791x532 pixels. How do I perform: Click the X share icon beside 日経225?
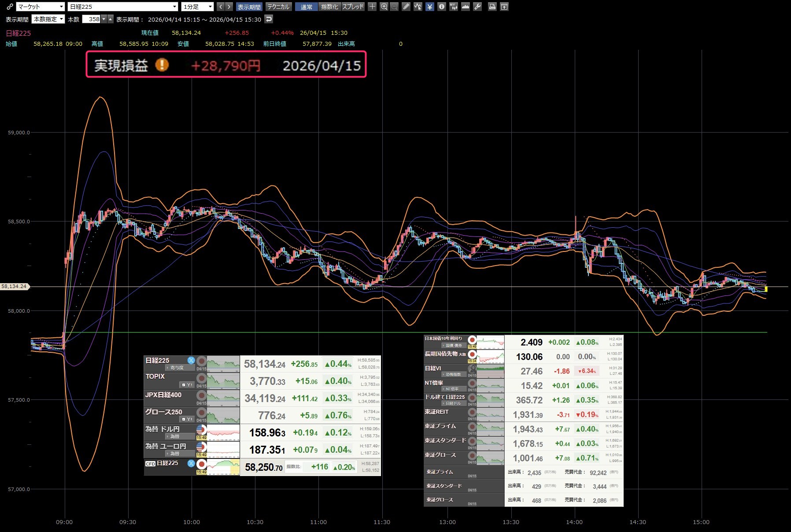tap(191, 360)
